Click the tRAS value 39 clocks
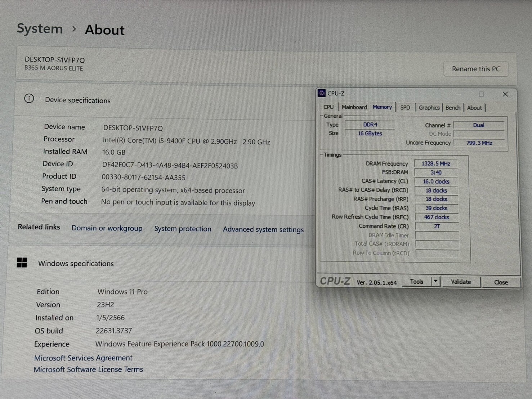 tap(436, 208)
